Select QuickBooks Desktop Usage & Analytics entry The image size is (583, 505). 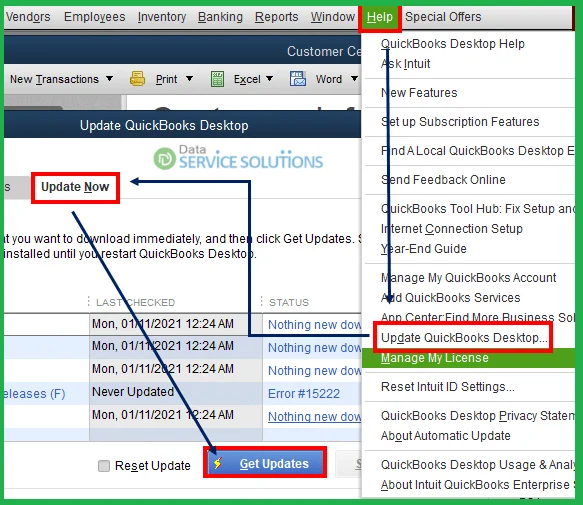point(477,465)
